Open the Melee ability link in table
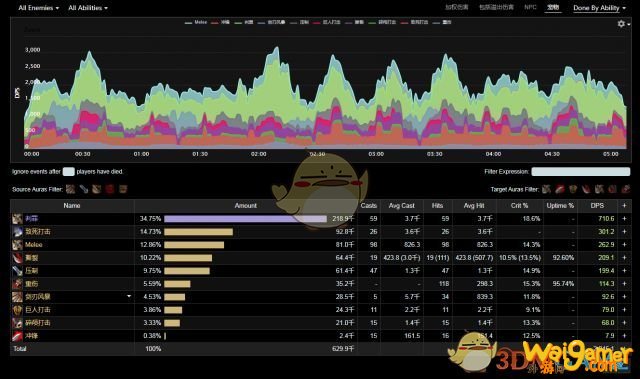Screen dimensions: 640x379 [x=33, y=245]
